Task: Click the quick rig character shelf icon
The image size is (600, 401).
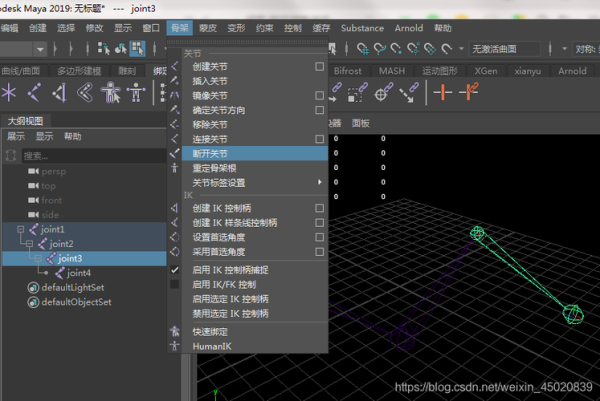Action: [111, 92]
